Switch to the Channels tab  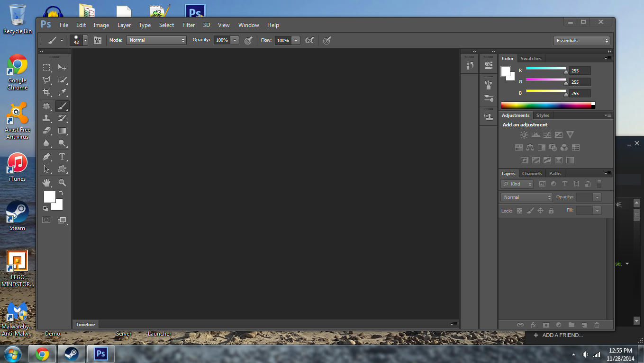click(x=532, y=174)
